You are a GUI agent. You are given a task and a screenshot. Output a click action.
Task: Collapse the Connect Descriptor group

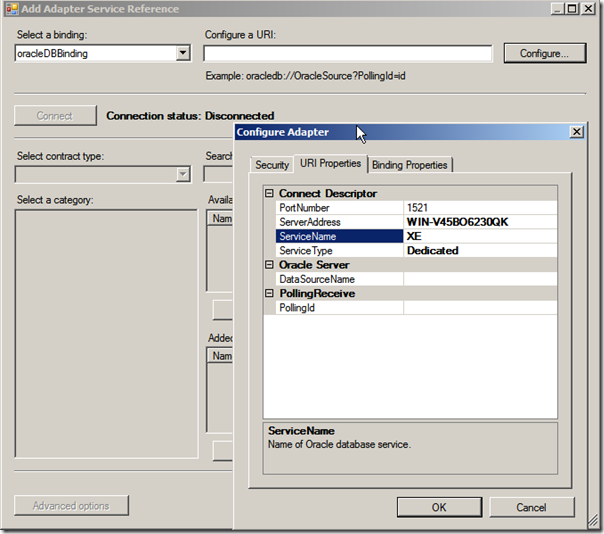coord(269,193)
